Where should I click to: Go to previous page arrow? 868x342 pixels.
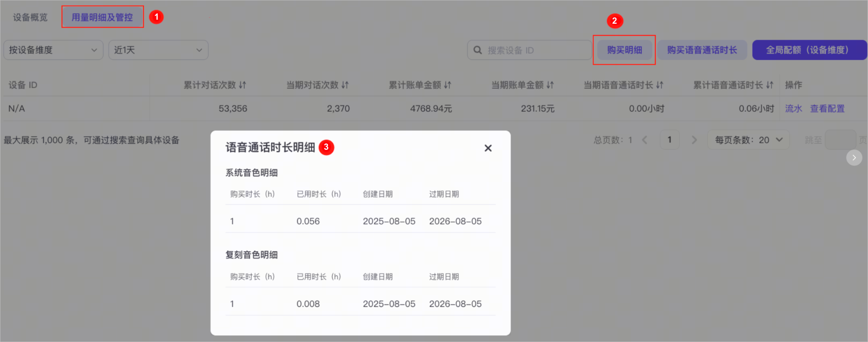tap(645, 140)
